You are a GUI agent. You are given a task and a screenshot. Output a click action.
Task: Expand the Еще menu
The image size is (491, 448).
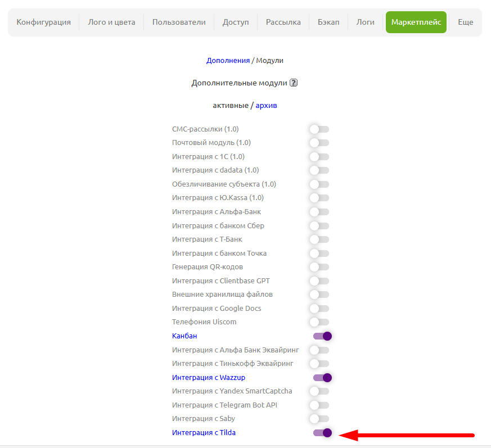click(x=465, y=22)
